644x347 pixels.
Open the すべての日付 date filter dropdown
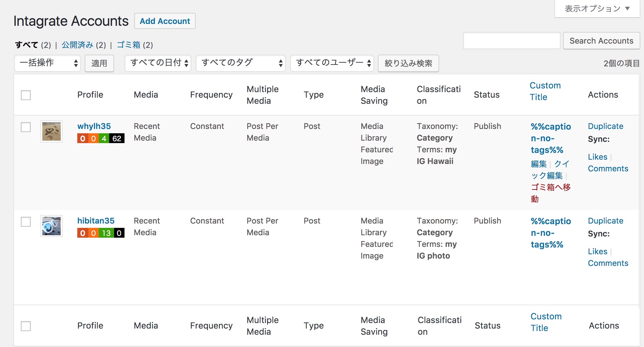coord(158,63)
